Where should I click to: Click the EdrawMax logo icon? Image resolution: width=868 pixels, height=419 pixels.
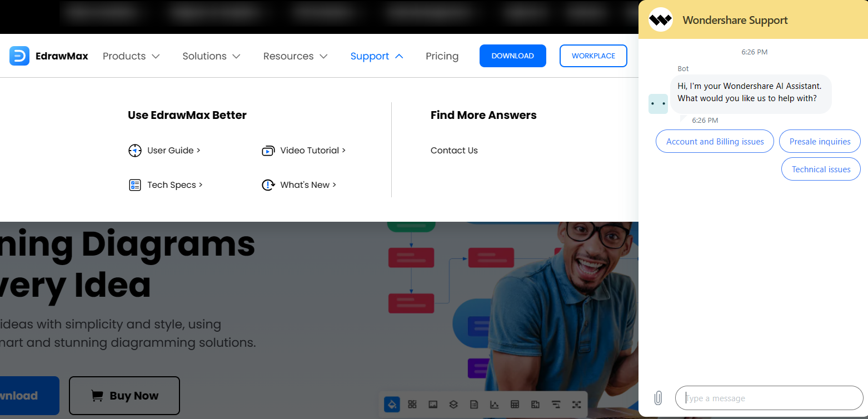(19, 56)
